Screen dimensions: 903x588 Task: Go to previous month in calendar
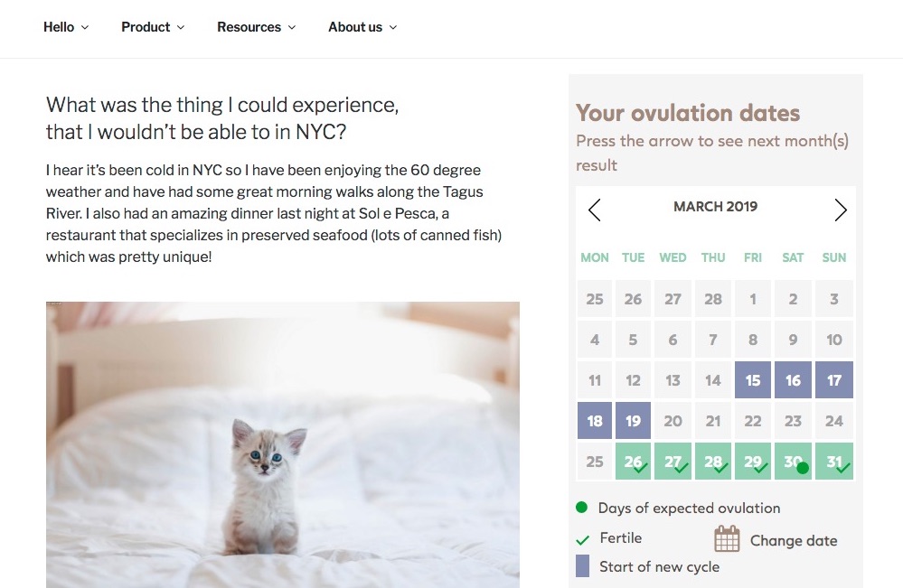(x=594, y=210)
